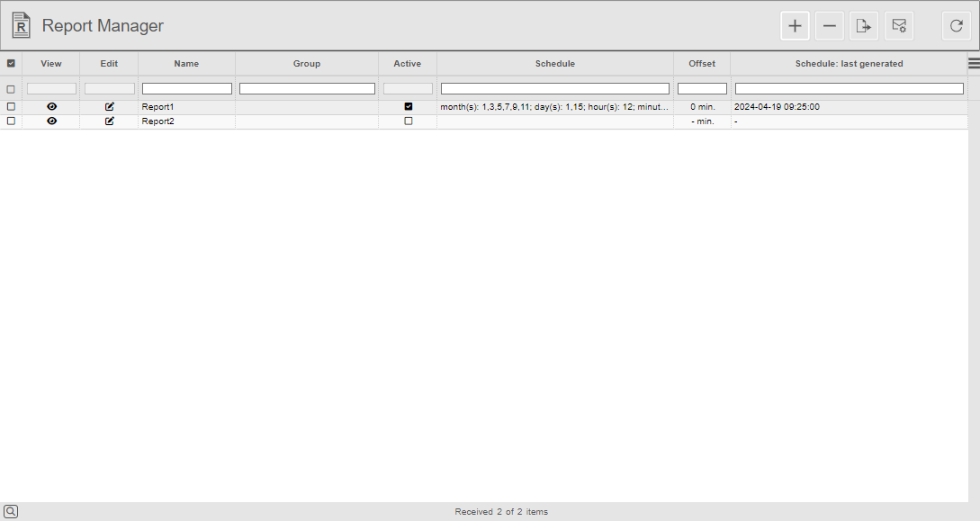This screenshot has width=980, height=521.
Task: Click the Name filter input box
Action: click(186, 87)
